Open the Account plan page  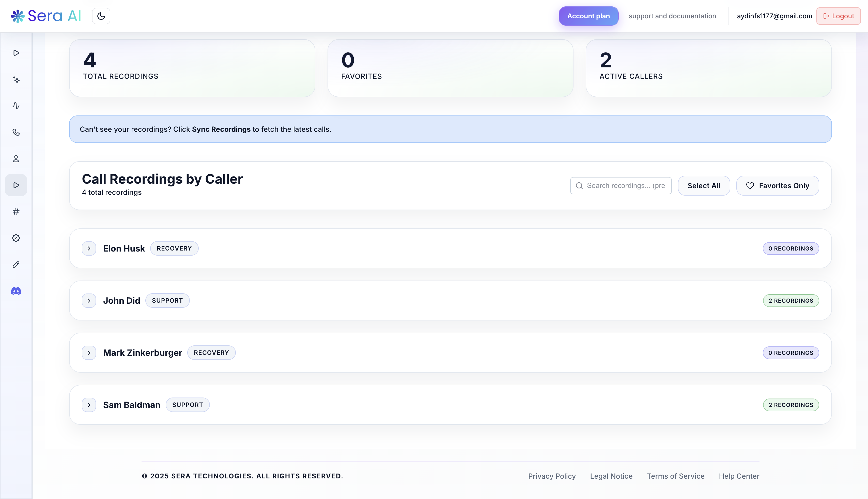(588, 16)
